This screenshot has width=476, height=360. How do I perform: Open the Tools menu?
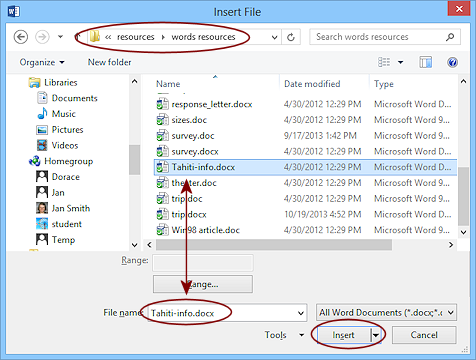tap(284, 335)
